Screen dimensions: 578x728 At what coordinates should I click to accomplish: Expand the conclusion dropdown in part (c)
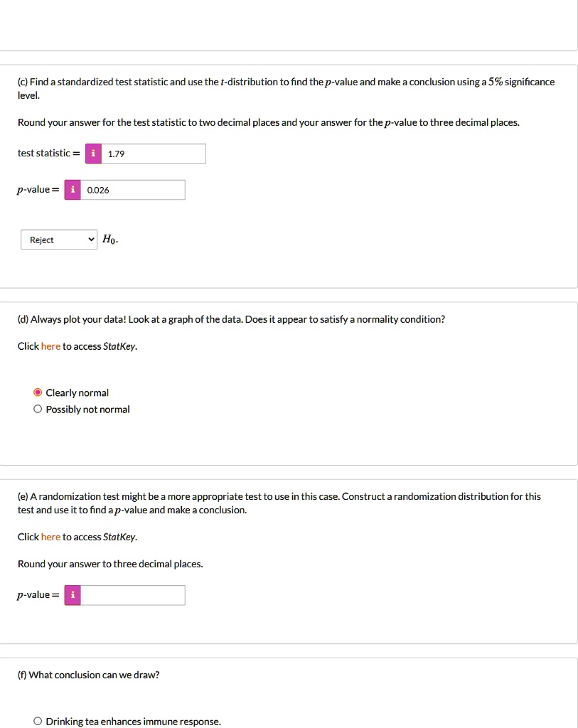59,239
